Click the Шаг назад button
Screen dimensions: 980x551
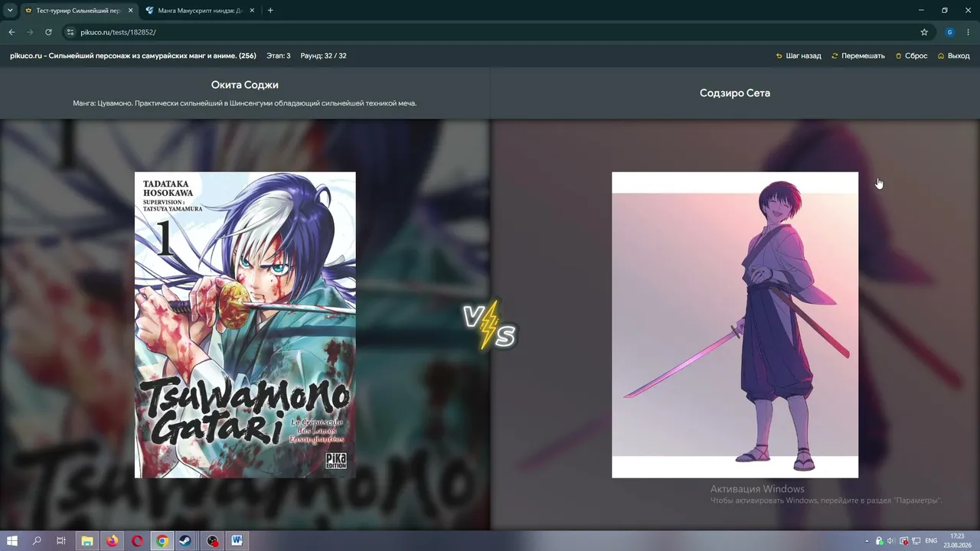[x=799, y=56]
